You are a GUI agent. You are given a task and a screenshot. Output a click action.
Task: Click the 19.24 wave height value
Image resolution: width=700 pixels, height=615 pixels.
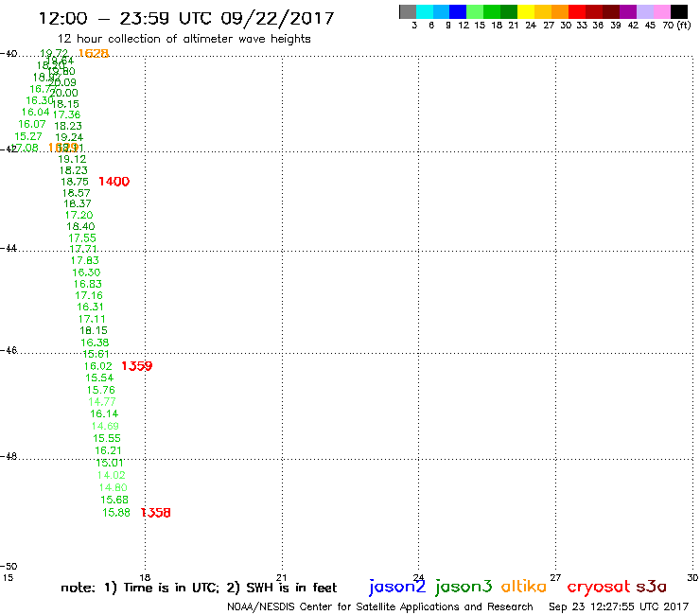69,137
